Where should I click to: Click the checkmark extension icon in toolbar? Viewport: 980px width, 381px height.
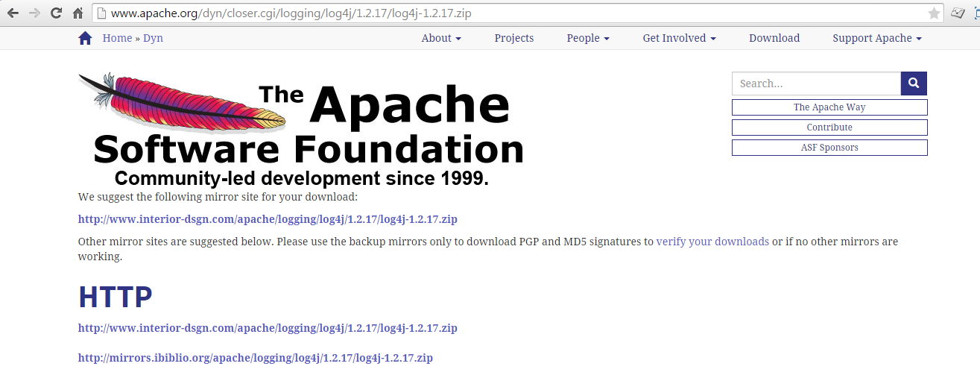[957, 13]
